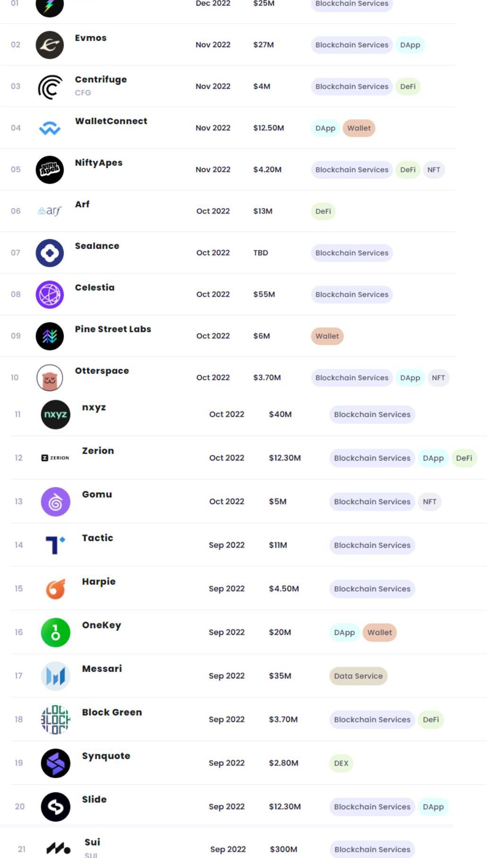Screen dimensions: 504x858
Task: Select the NFT tag in Gomu row
Action: coord(429,502)
